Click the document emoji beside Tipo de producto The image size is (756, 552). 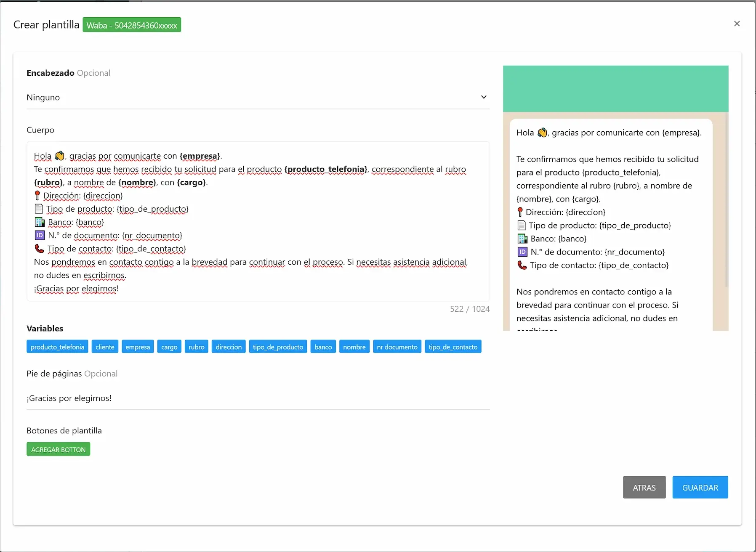(x=39, y=209)
